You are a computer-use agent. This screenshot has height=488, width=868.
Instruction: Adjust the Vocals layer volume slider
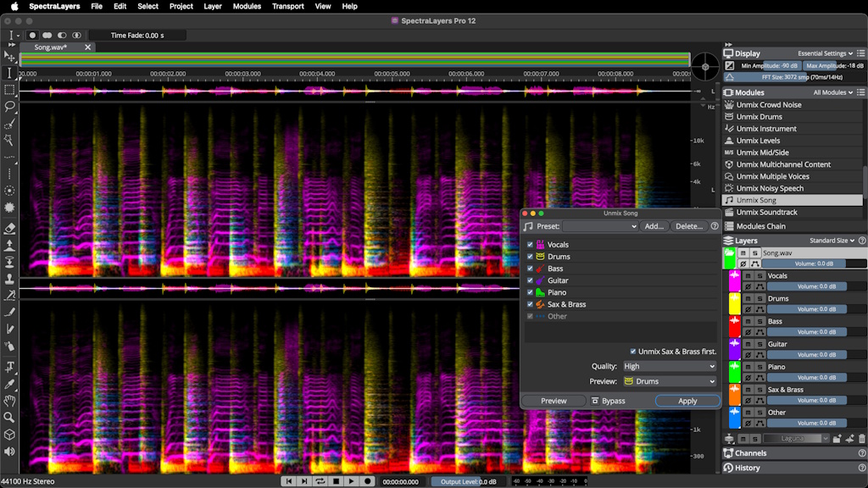point(816,286)
